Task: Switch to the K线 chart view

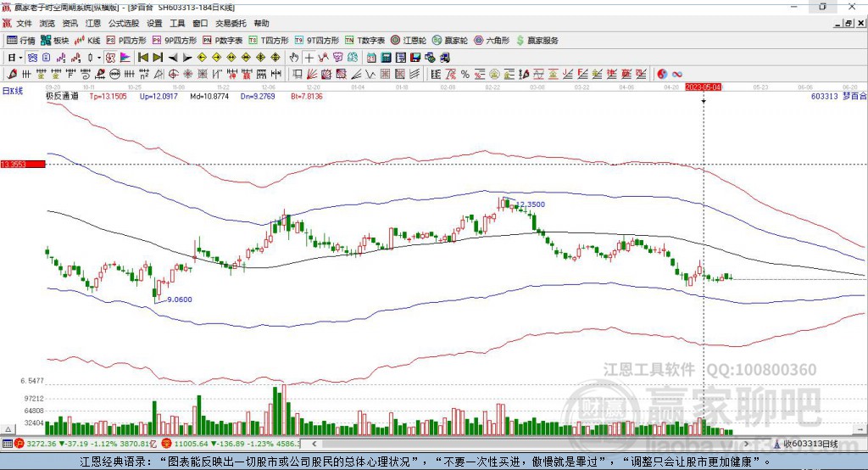Action: tap(87, 41)
